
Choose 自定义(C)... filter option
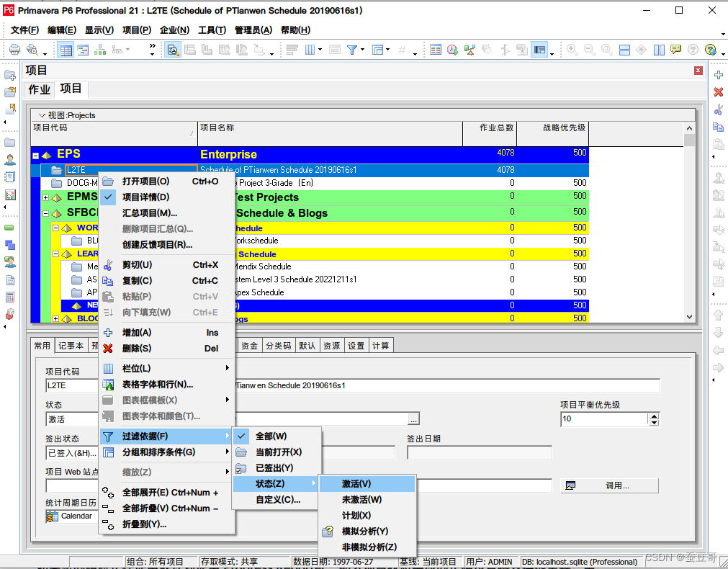tap(277, 499)
